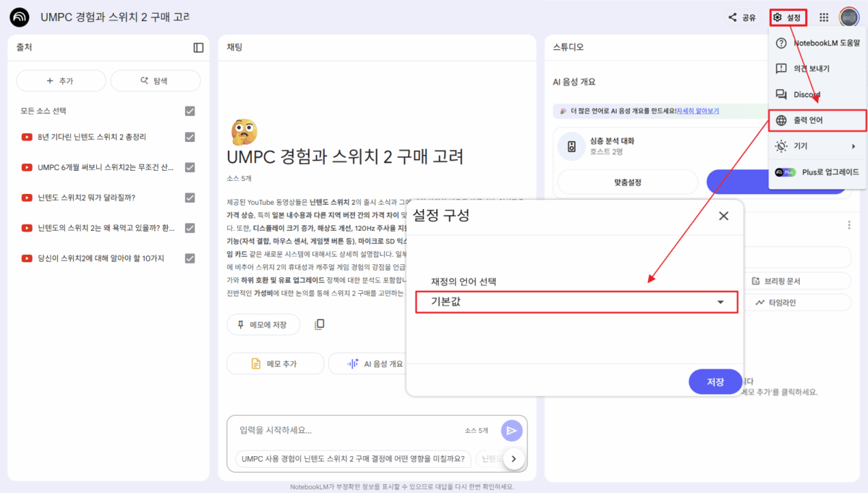Close the 설정 구성 dialog
The width and height of the screenshot is (868, 493).
[x=723, y=216]
